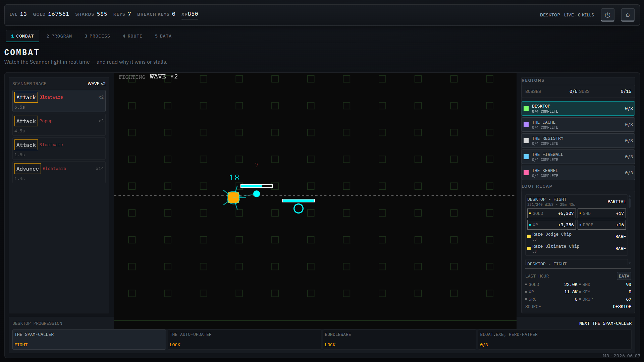Screen dimensions: 644x362
Task: Click the GOLD +6,307 loot cell
Action: [x=551, y=214]
